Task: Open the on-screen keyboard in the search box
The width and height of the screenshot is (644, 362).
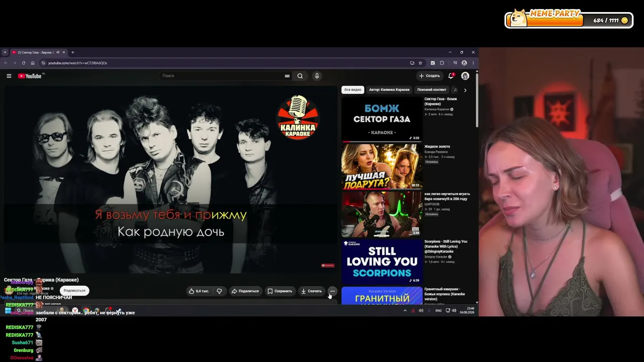Action: pos(287,76)
